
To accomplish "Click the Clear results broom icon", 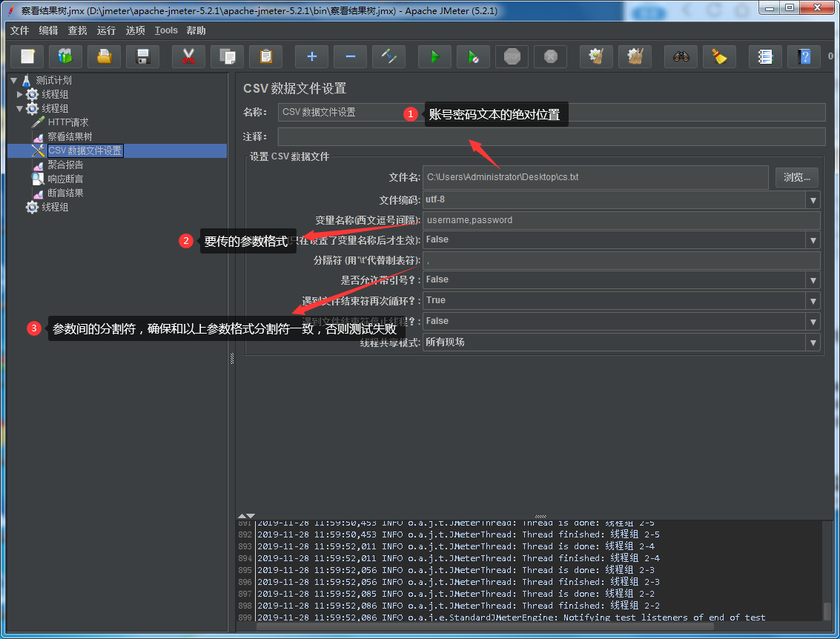I will click(x=597, y=56).
